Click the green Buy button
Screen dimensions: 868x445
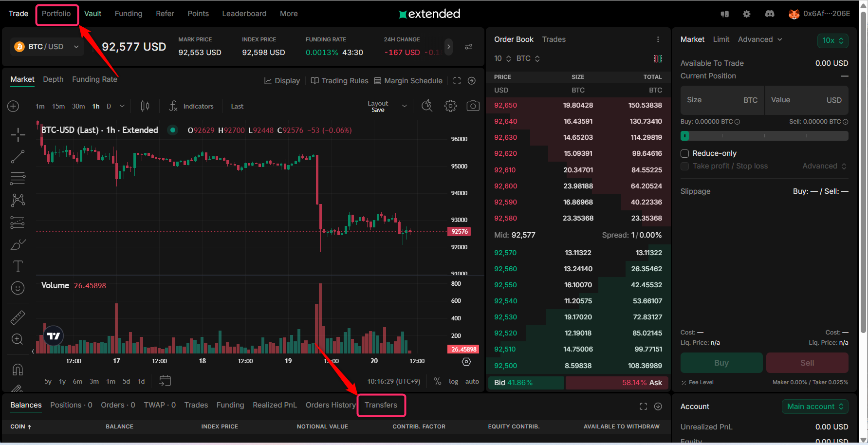pos(721,363)
